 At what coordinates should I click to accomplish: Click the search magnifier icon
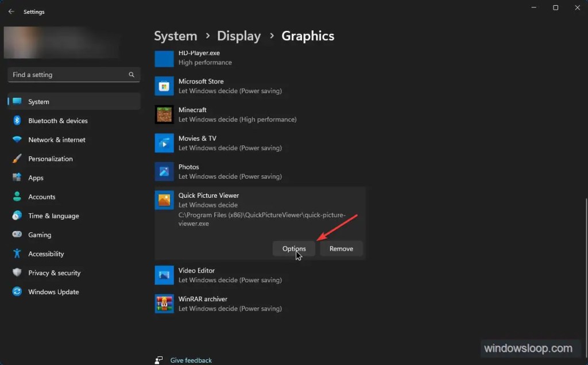(x=131, y=74)
